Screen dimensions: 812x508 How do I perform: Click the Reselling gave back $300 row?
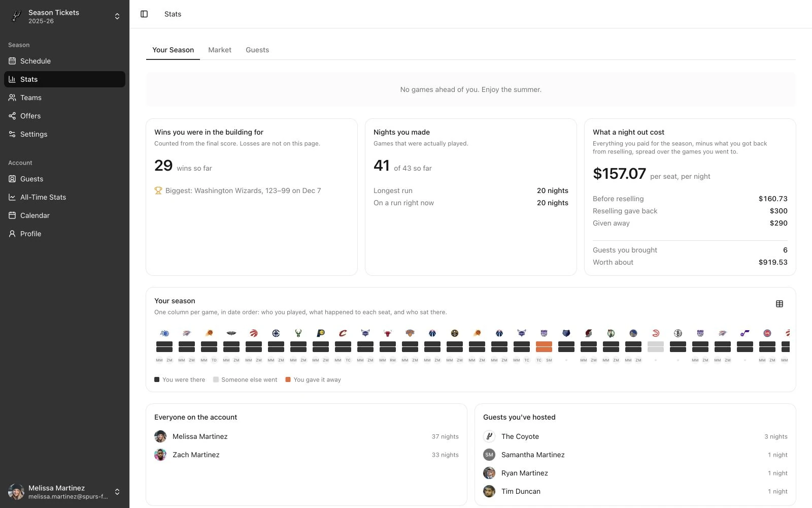click(x=690, y=211)
